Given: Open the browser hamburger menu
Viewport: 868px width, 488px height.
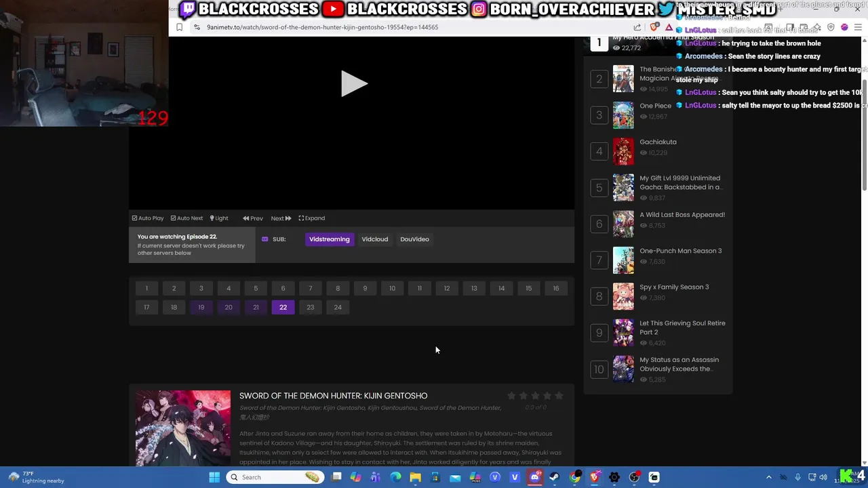Looking at the screenshot, I should click(x=858, y=27).
